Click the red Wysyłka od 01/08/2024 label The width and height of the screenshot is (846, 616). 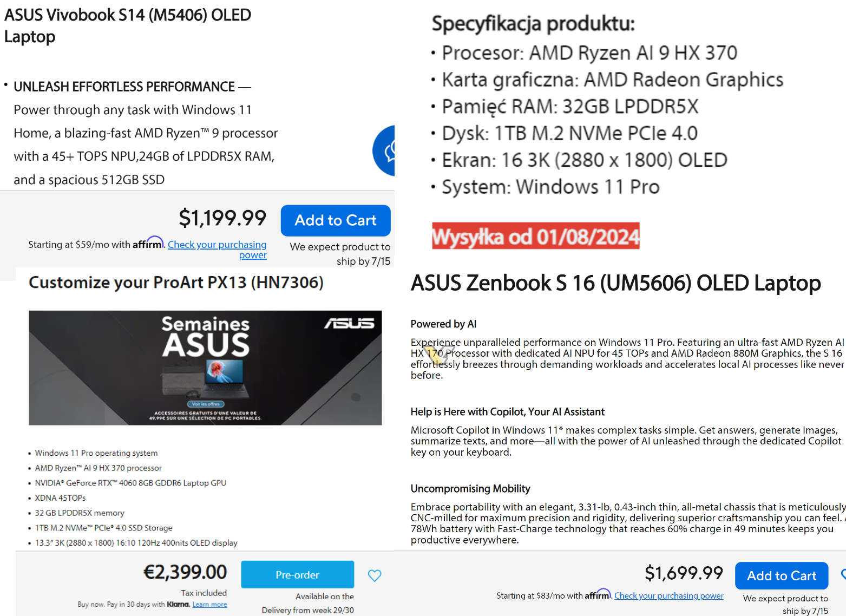(535, 236)
